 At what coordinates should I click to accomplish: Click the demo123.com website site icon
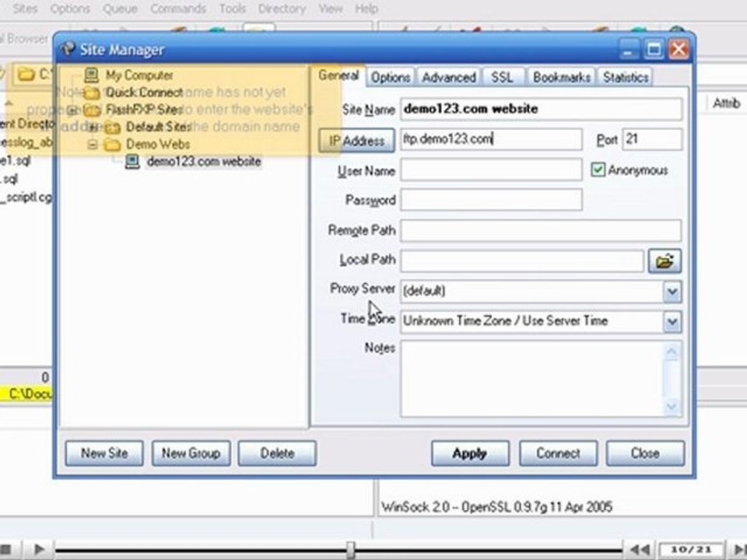(132, 162)
